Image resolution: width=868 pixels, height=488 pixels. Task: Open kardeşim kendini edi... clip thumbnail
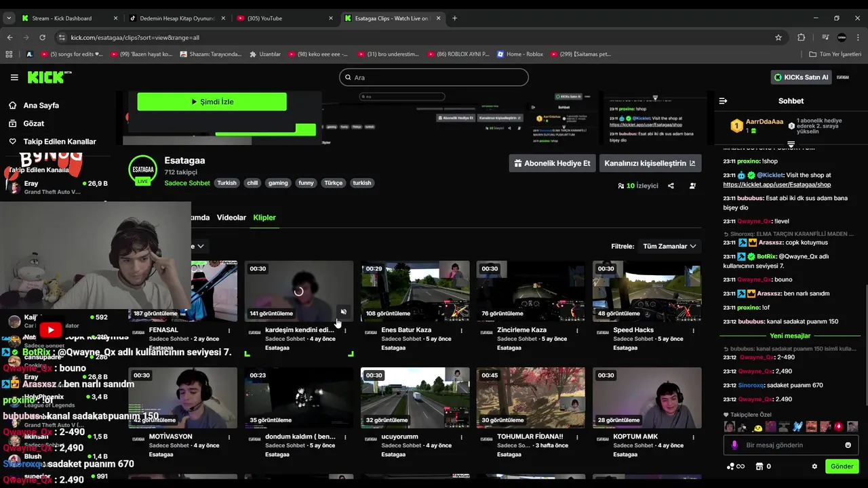coord(299,291)
